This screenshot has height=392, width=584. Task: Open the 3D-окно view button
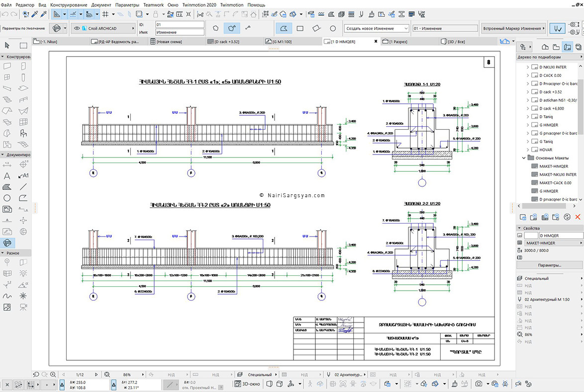click(x=247, y=384)
